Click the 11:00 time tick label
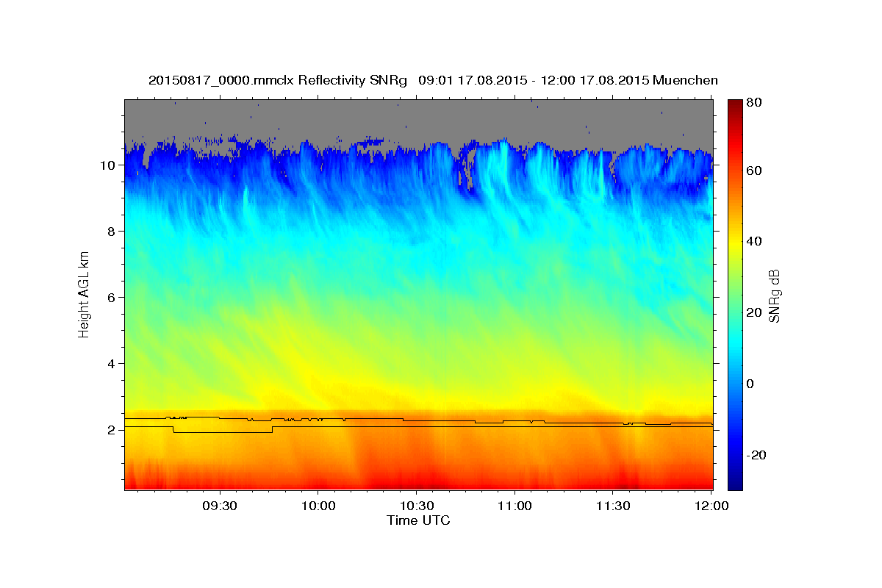 tap(514, 506)
